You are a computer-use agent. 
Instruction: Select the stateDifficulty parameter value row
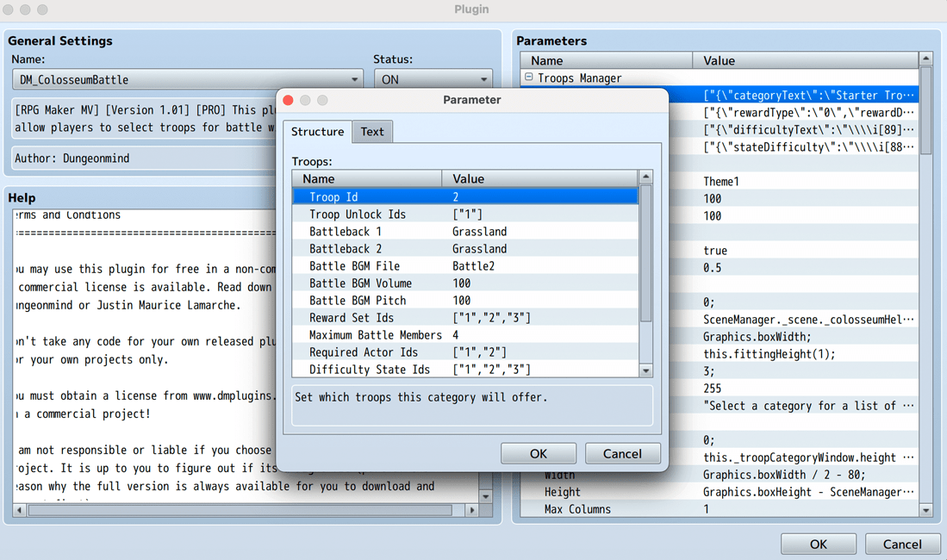808,146
